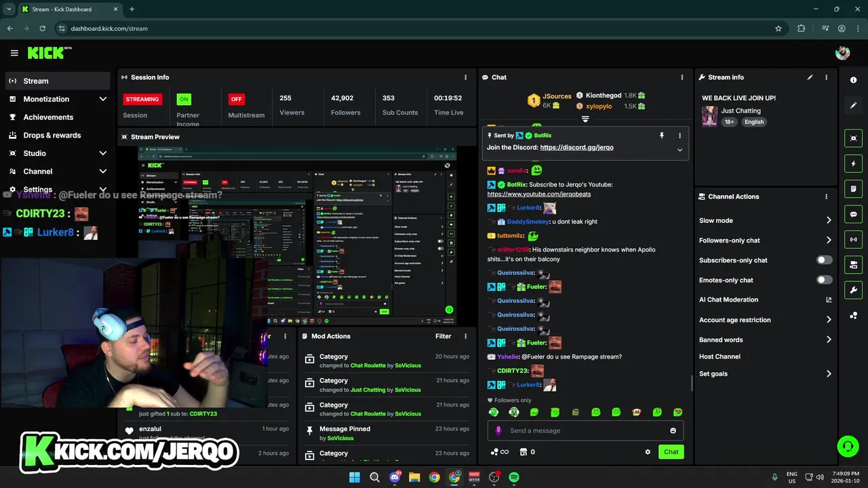Click the Just Chatting category thumbnail
Viewport: 868px width, 488px height.
(709, 116)
